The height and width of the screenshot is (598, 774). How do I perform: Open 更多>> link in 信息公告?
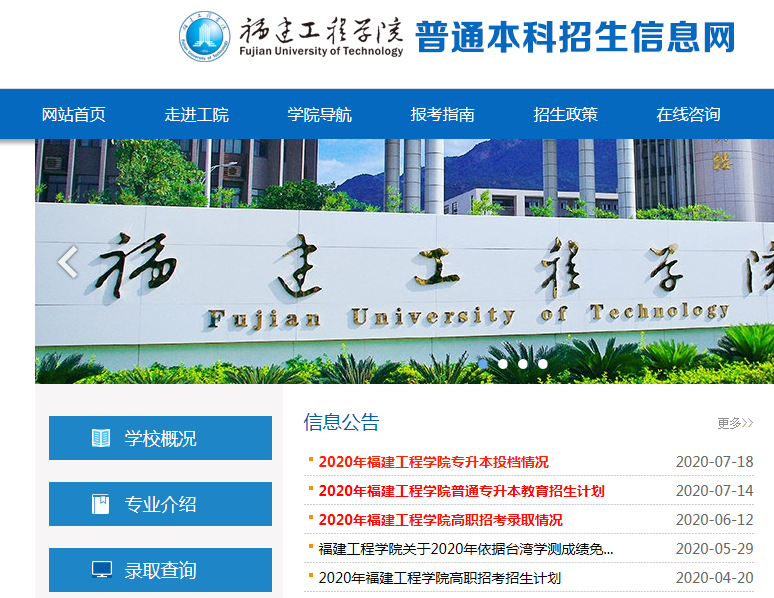[x=735, y=423]
